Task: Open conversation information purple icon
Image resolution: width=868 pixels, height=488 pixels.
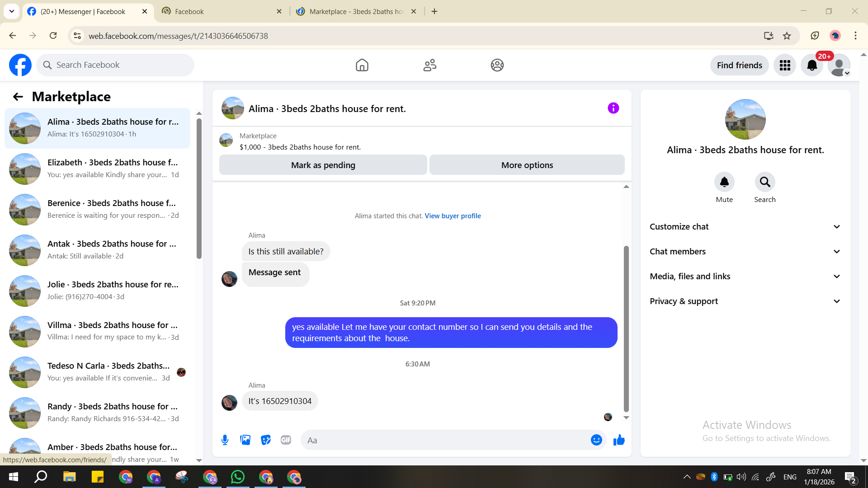Action: [x=613, y=108]
